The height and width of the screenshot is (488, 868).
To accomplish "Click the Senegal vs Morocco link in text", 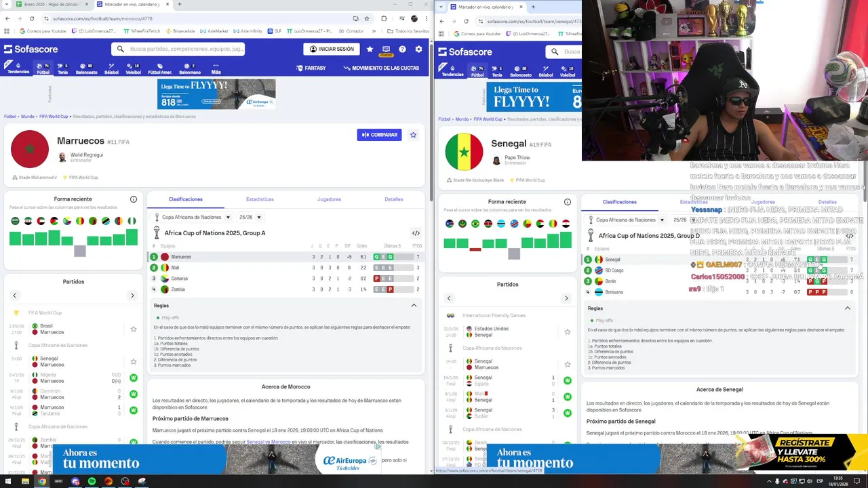I will [x=269, y=442].
